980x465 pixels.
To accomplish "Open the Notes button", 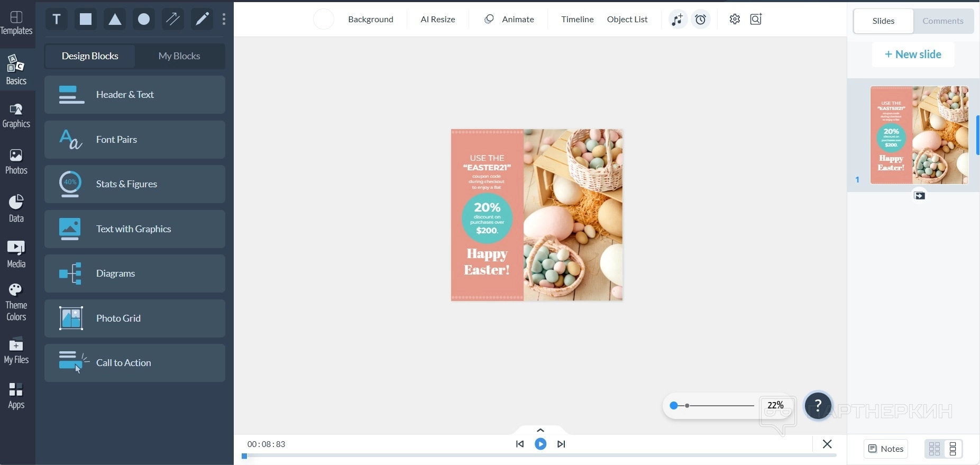I will [x=886, y=449].
